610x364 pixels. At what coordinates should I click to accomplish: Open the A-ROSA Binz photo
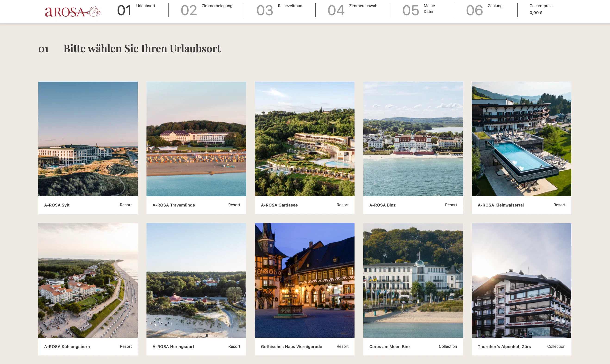(x=413, y=139)
